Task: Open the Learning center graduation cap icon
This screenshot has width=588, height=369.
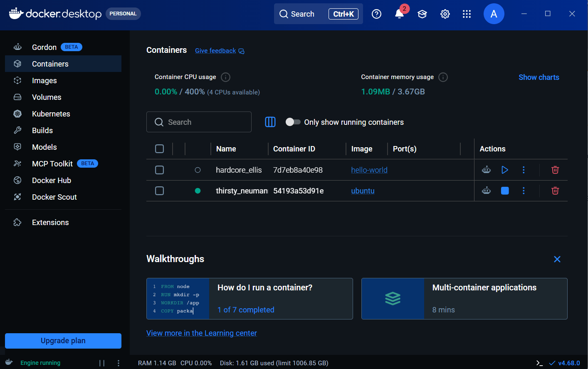Action: [422, 14]
